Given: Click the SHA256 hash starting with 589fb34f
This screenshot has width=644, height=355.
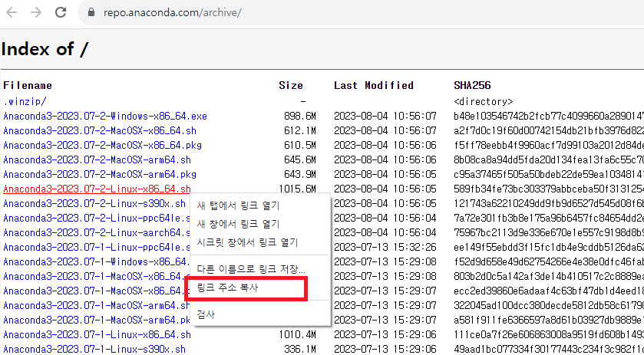Looking at the screenshot, I should click(x=548, y=189).
